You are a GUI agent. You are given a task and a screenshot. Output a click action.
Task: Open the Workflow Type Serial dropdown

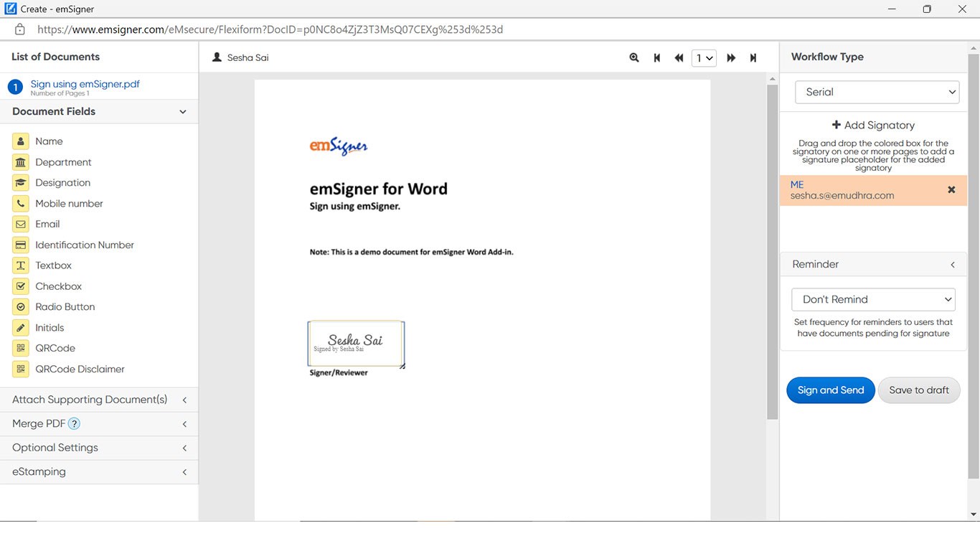[877, 92]
